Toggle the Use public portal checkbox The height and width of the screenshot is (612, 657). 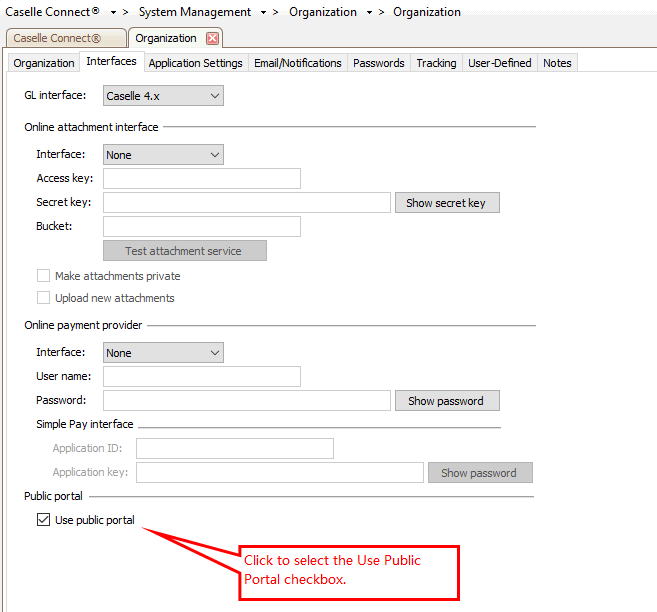click(43, 520)
